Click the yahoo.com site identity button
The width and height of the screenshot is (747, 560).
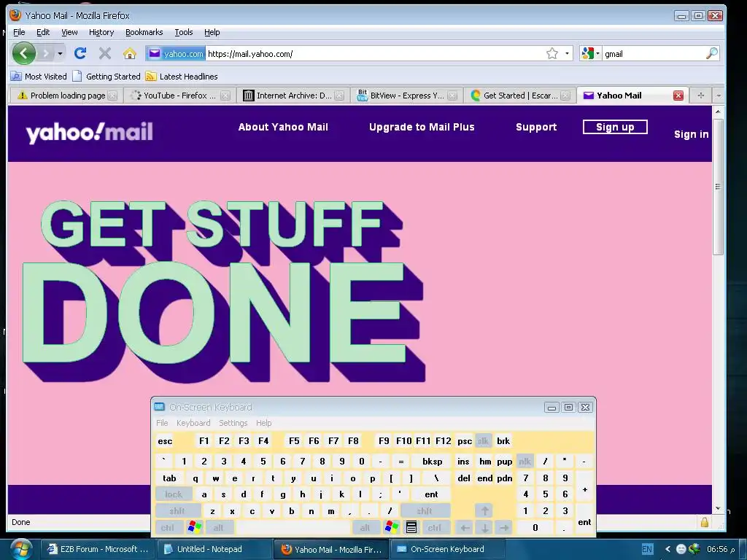[176, 54]
